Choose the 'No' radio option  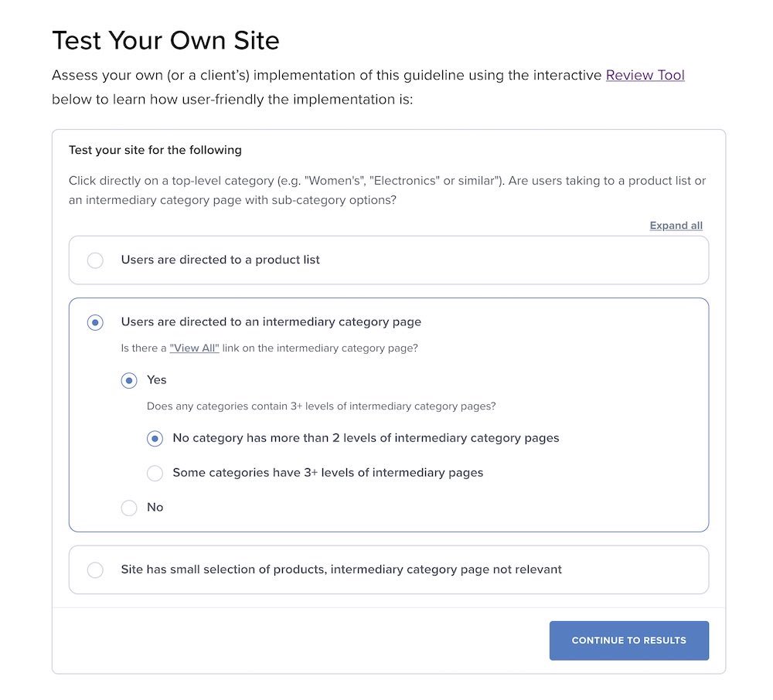tap(129, 508)
